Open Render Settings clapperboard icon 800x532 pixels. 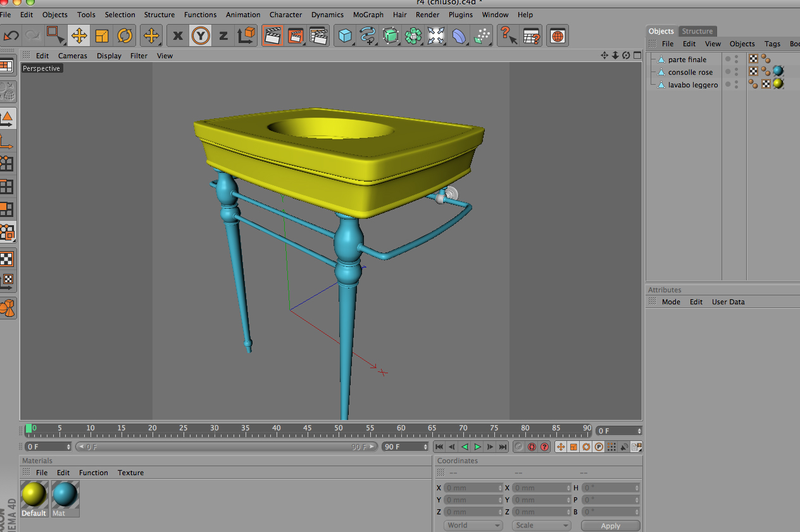click(x=318, y=35)
